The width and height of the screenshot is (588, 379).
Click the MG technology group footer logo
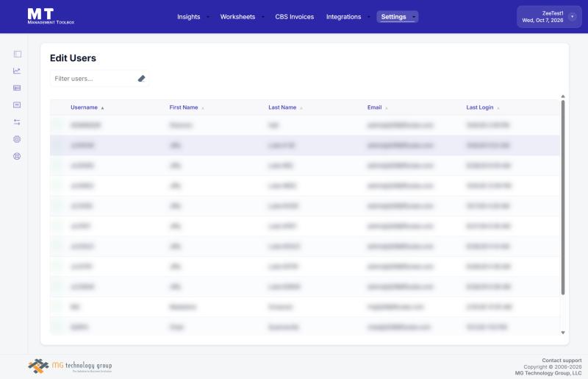[70, 366]
